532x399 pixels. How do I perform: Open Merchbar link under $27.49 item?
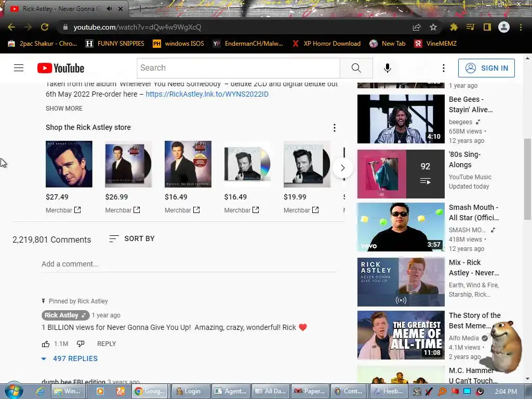63,210
